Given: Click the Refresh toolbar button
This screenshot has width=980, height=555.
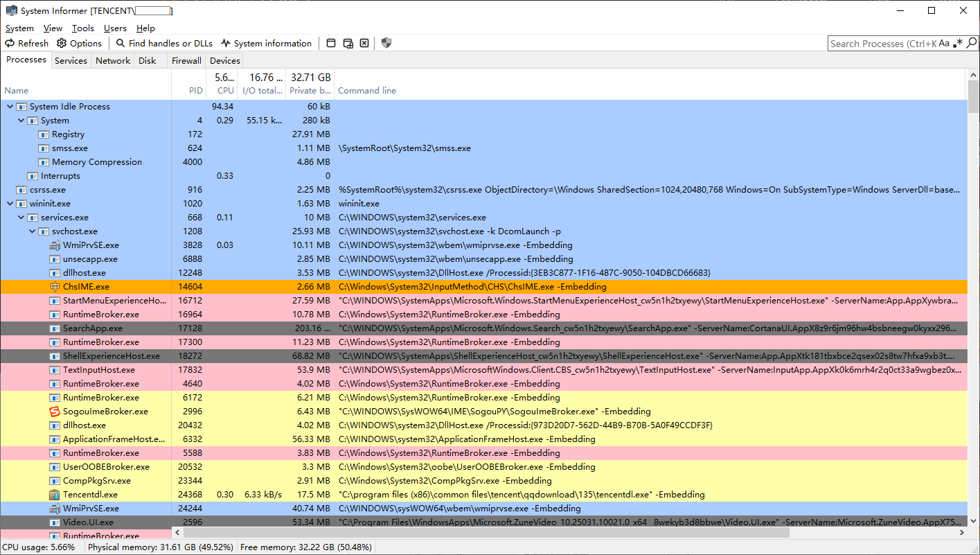Looking at the screenshot, I should pos(27,43).
